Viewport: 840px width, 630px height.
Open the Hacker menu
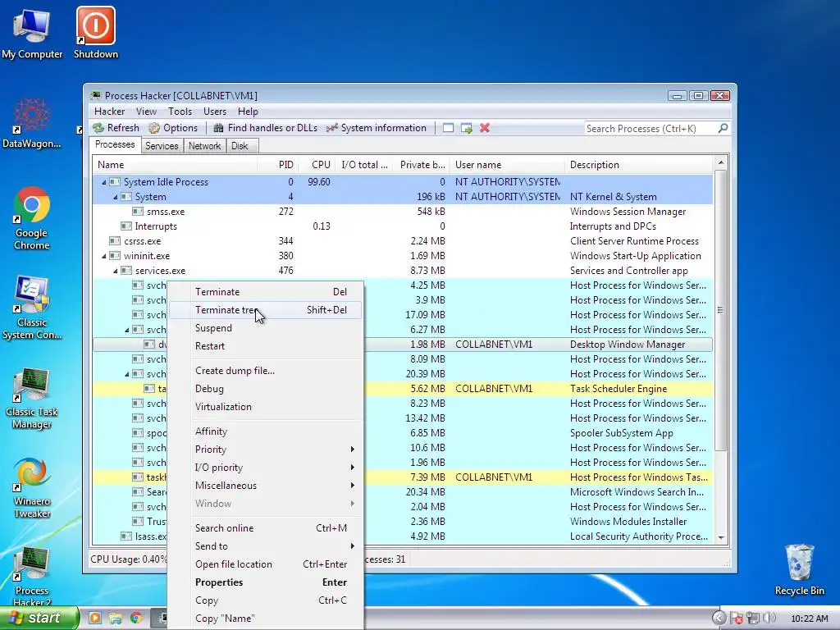pyautogui.click(x=109, y=112)
